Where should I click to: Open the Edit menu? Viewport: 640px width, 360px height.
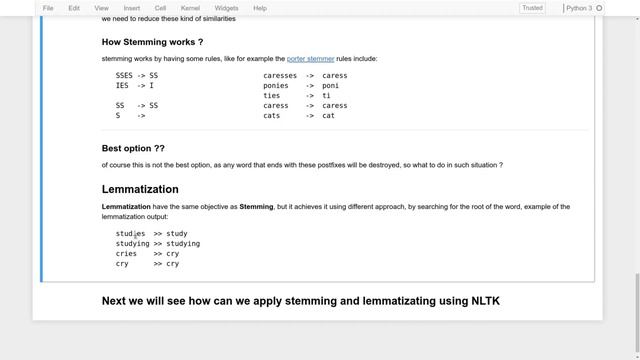pyautogui.click(x=74, y=8)
